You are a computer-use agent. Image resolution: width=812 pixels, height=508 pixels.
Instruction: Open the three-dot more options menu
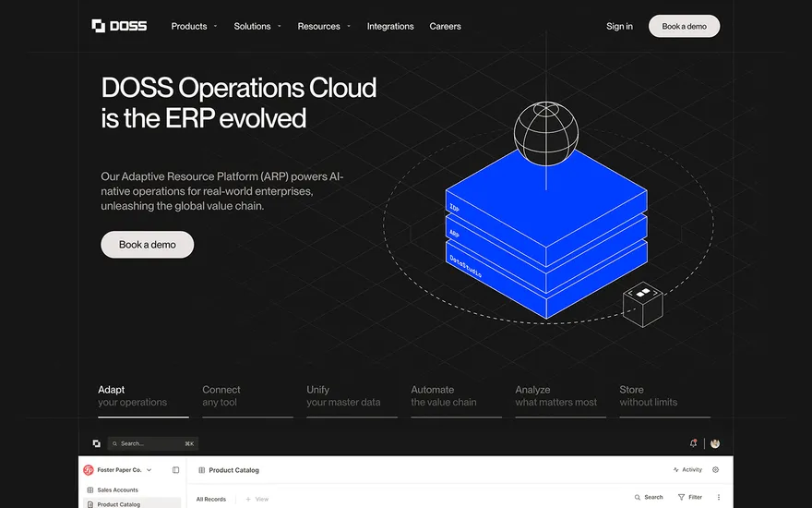click(x=718, y=497)
